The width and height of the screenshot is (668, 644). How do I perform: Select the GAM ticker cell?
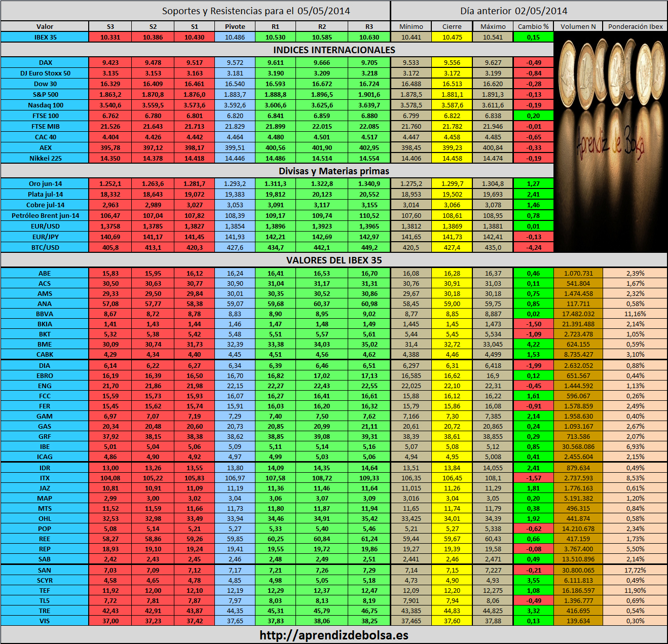(45, 416)
